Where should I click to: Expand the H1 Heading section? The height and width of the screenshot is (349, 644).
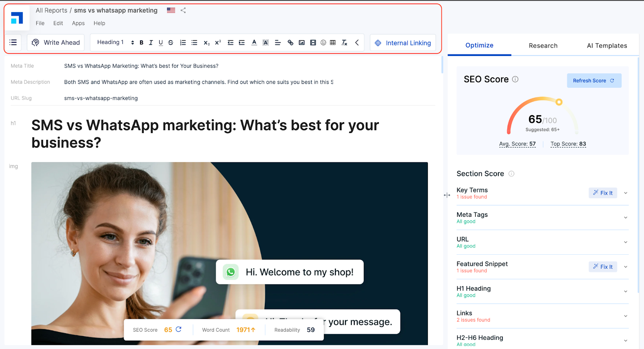(625, 291)
